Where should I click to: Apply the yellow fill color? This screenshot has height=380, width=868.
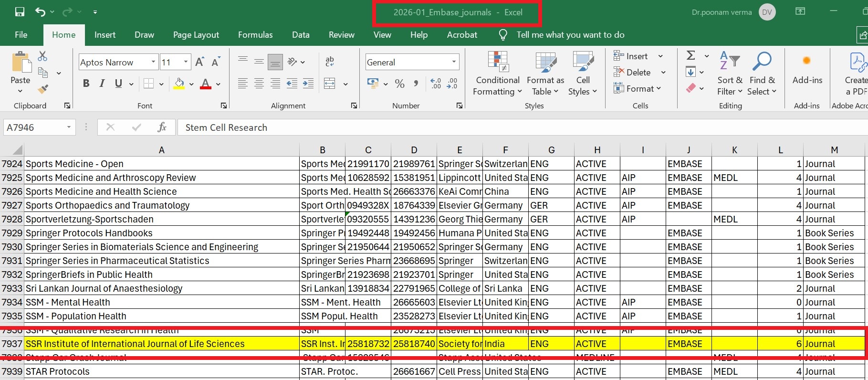pos(179,84)
